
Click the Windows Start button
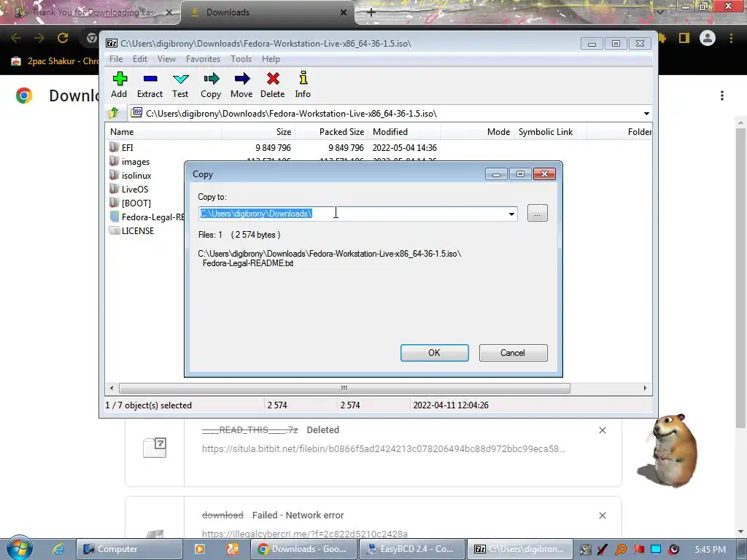19,548
